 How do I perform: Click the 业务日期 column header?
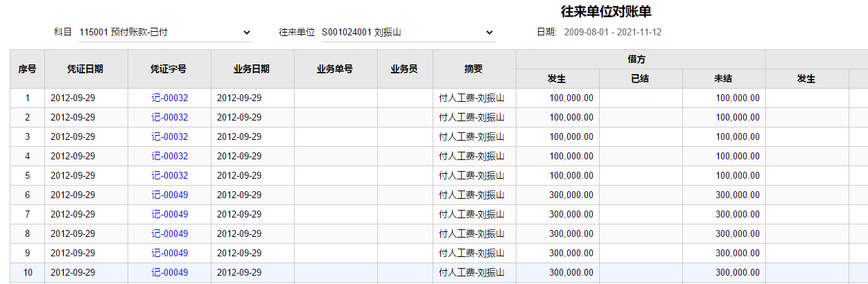click(x=252, y=69)
